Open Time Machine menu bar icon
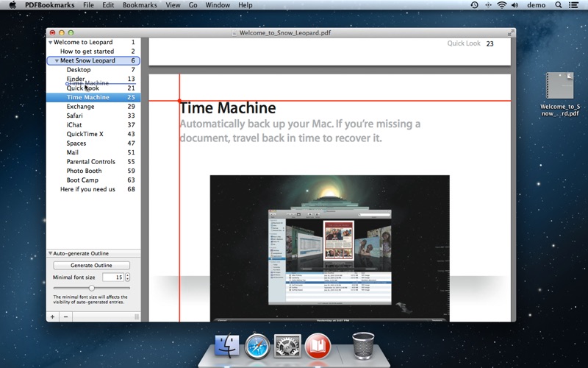The width and height of the screenshot is (588, 368). tap(474, 5)
